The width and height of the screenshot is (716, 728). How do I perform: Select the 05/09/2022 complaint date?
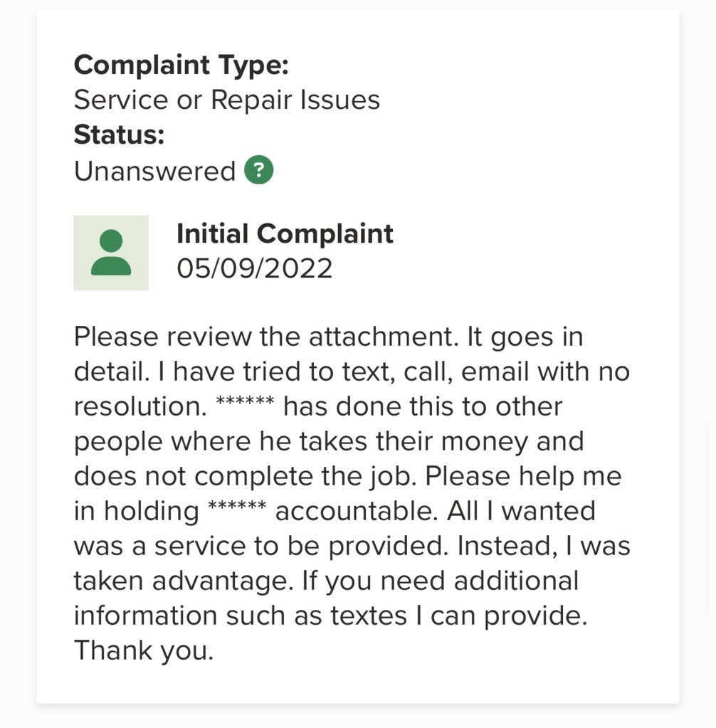(x=255, y=268)
